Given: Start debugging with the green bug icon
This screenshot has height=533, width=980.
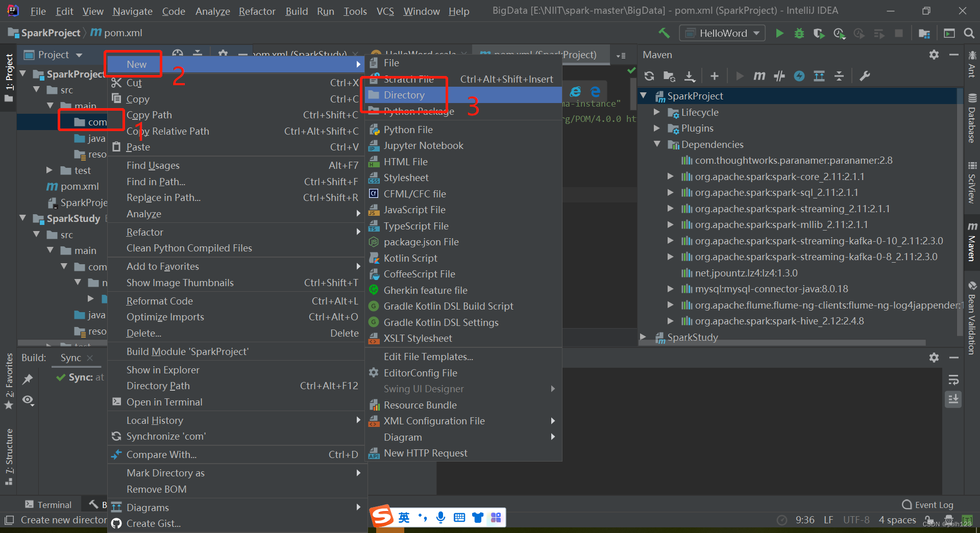Looking at the screenshot, I should (799, 33).
